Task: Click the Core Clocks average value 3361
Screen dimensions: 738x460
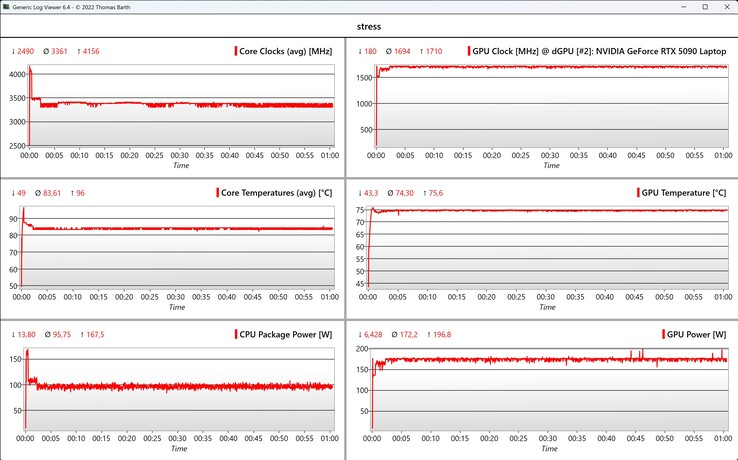Action: tap(59, 51)
